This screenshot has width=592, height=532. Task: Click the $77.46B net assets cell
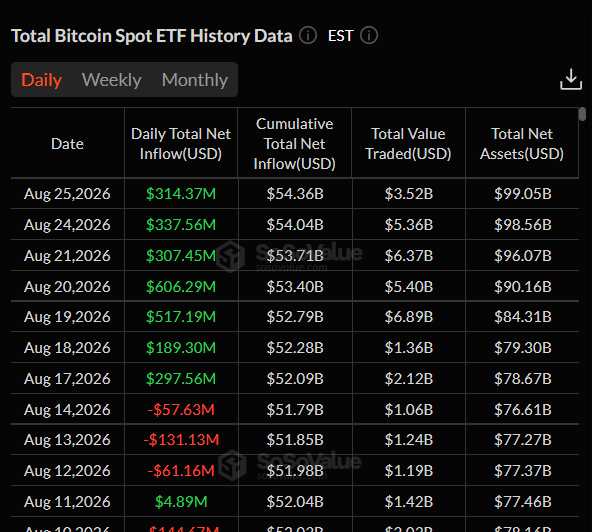[x=523, y=501]
